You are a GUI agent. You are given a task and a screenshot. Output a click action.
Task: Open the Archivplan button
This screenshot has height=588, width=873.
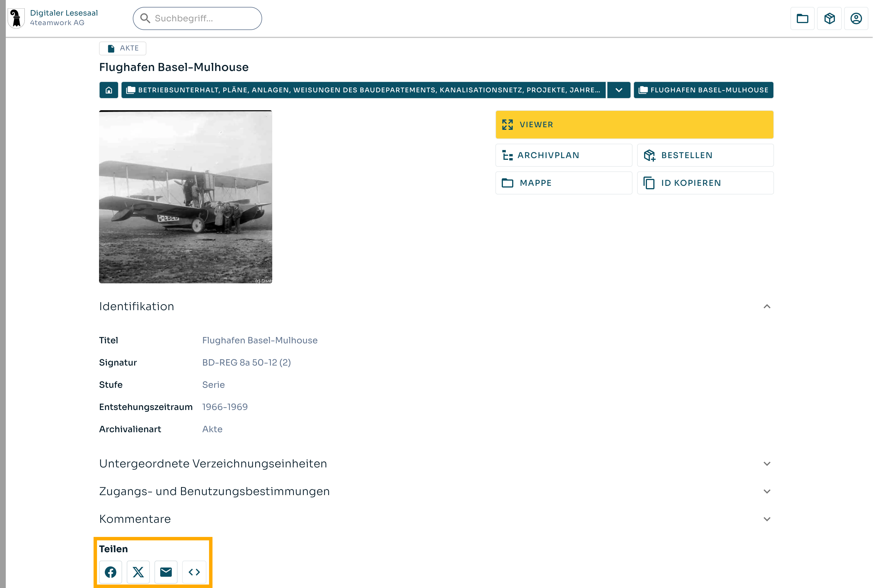point(564,155)
